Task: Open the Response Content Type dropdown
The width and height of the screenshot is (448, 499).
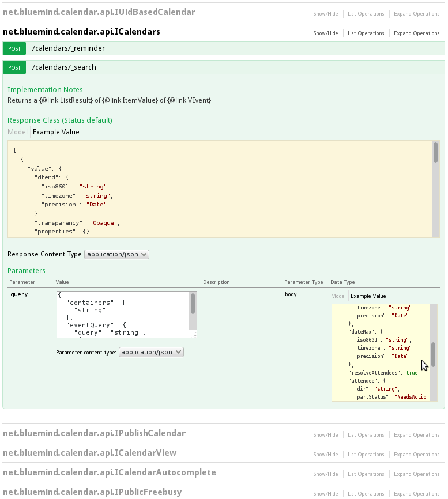Action: [x=116, y=254]
